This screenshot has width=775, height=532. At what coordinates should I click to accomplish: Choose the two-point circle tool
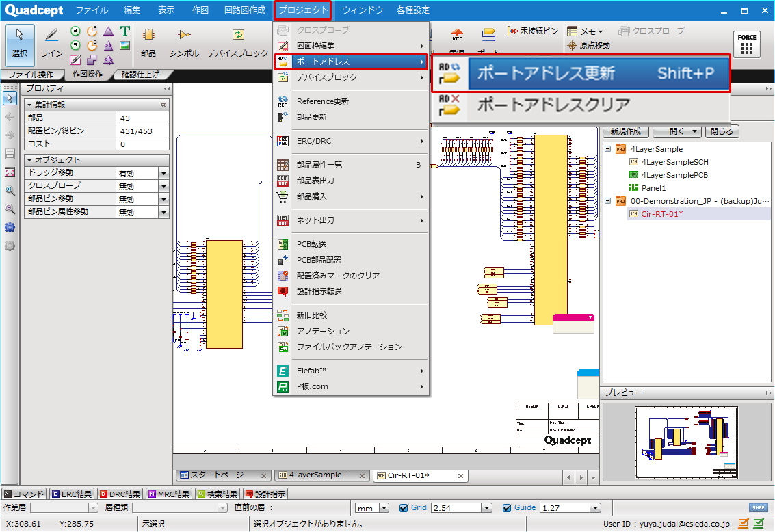75,31
